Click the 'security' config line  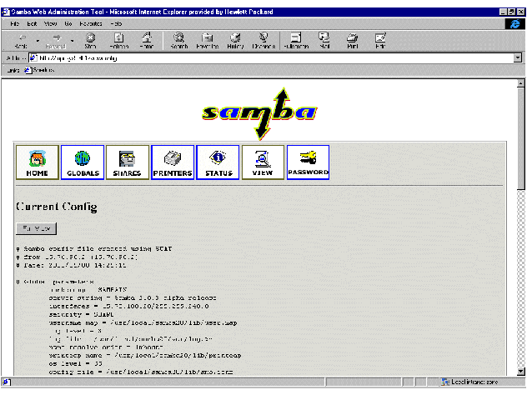(x=81, y=314)
